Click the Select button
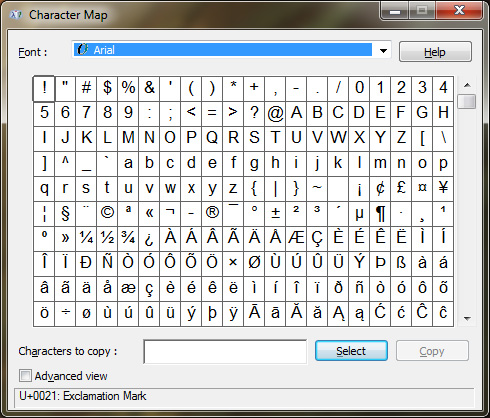490x418 pixels. [351, 351]
